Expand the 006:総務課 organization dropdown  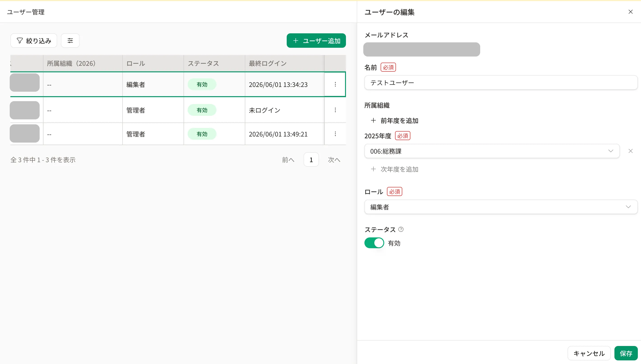point(492,151)
